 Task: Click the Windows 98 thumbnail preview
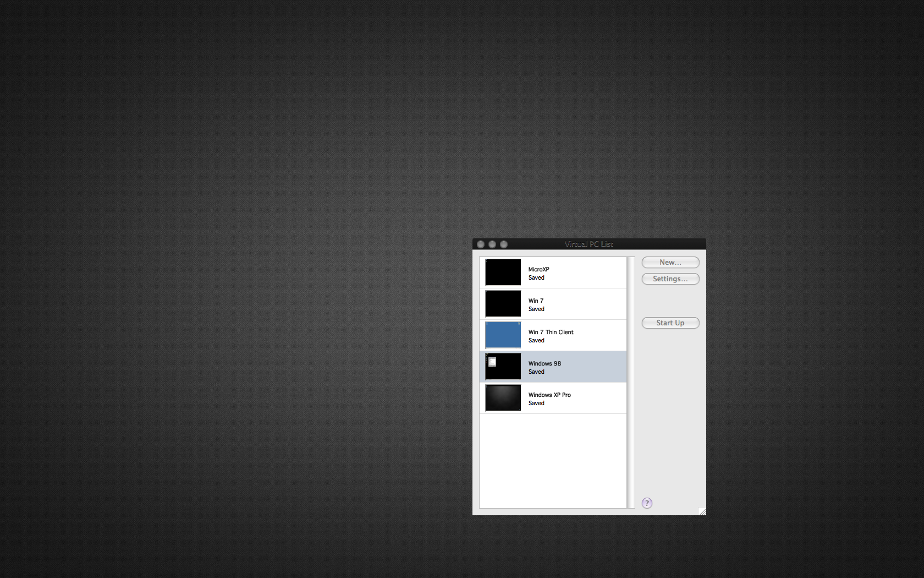click(503, 366)
